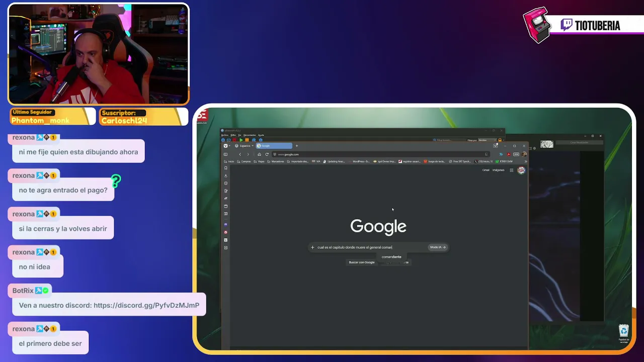
Task: Open the red Vivaldi web panel
Action: pyautogui.click(x=226, y=232)
